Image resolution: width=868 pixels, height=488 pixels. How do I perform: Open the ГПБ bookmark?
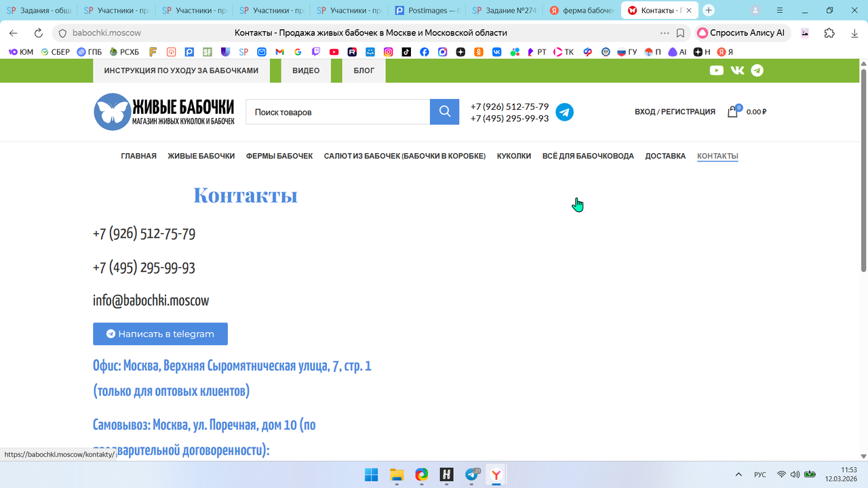(90, 52)
